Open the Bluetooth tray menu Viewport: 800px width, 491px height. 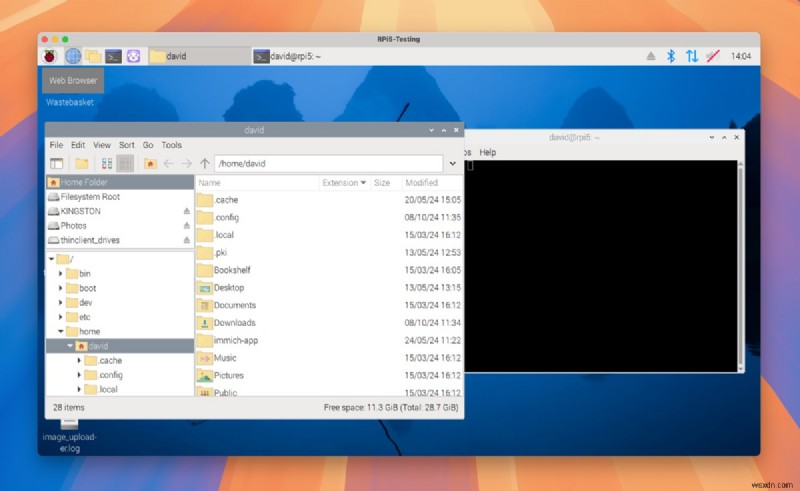tap(671, 56)
